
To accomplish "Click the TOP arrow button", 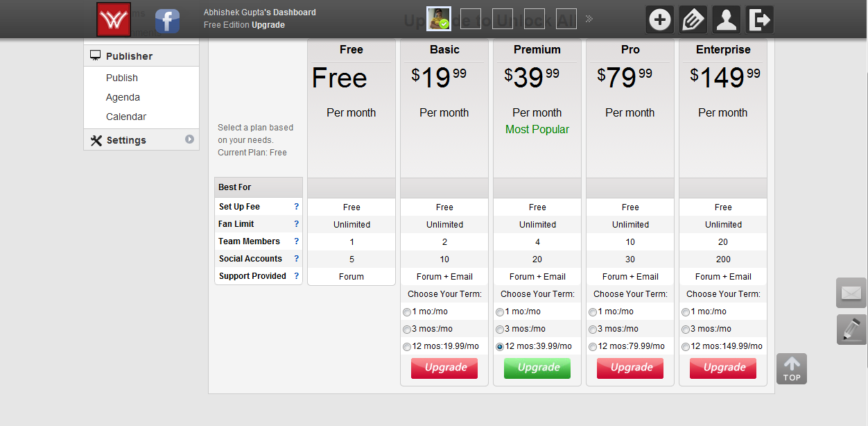I will (x=792, y=369).
